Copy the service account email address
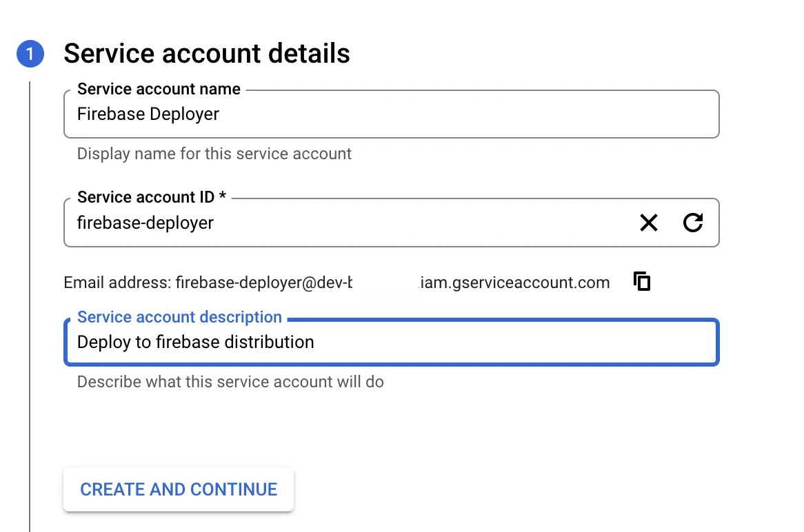The height and width of the screenshot is (532, 804). click(x=642, y=281)
